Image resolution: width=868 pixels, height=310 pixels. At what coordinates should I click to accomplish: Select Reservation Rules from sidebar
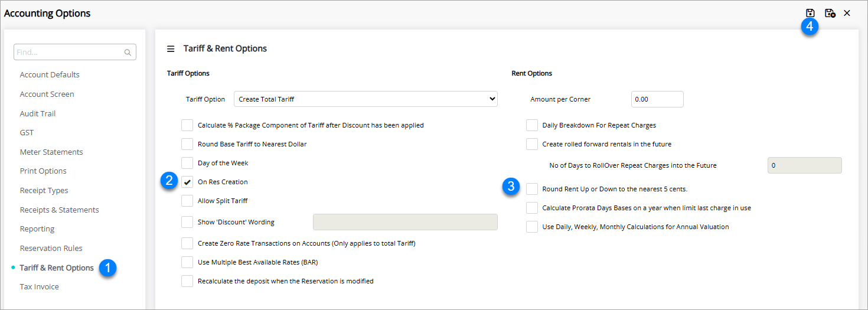pyautogui.click(x=51, y=249)
